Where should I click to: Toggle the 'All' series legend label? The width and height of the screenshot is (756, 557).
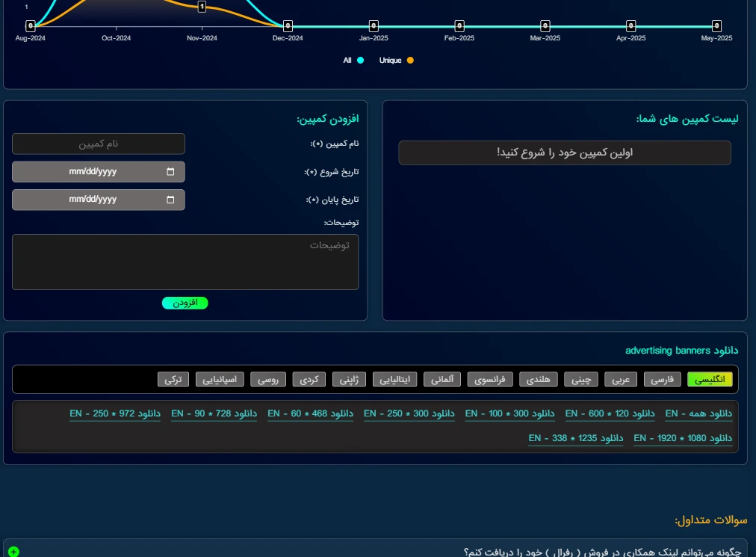pos(347,61)
